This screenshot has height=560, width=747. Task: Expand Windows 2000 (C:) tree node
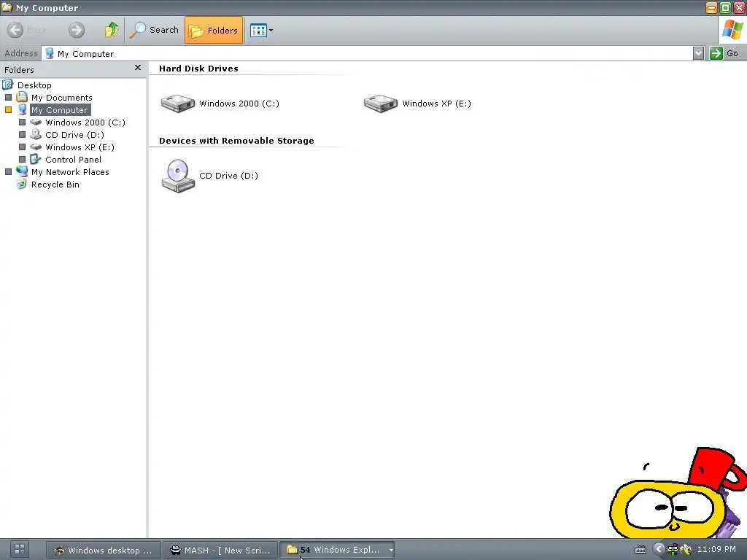[x=22, y=122]
